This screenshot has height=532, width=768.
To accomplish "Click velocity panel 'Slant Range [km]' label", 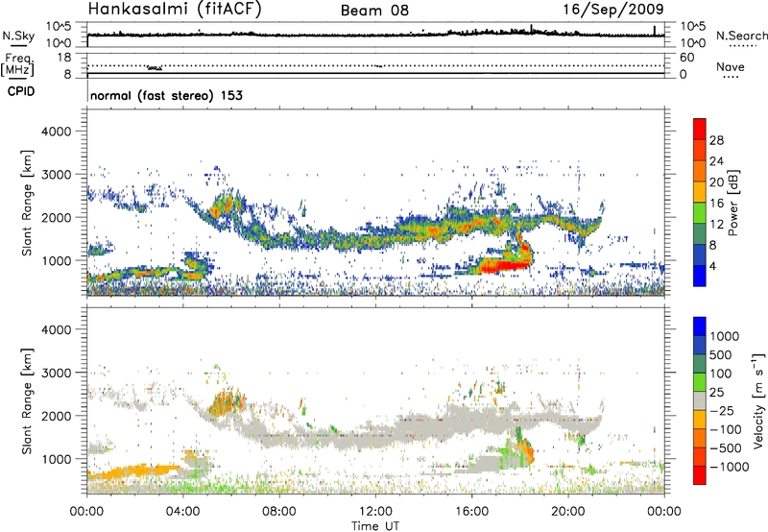I will coord(27,400).
